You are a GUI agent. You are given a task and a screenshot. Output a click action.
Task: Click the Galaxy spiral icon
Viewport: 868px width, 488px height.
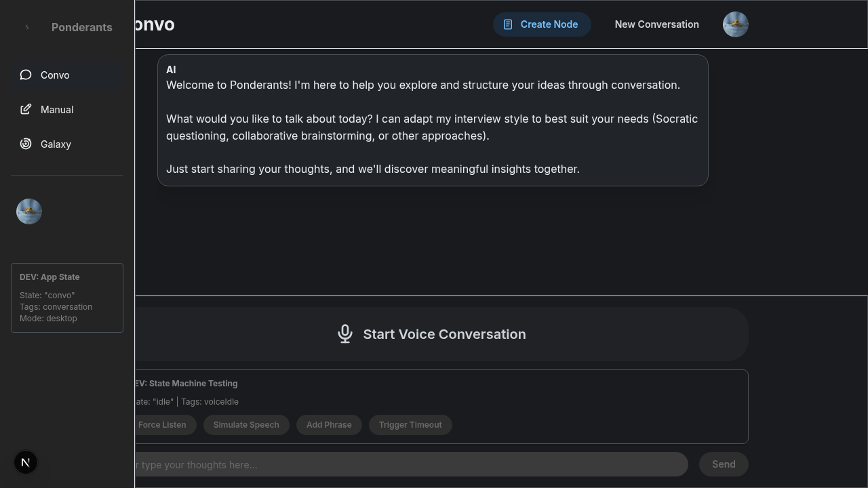coord(26,144)
